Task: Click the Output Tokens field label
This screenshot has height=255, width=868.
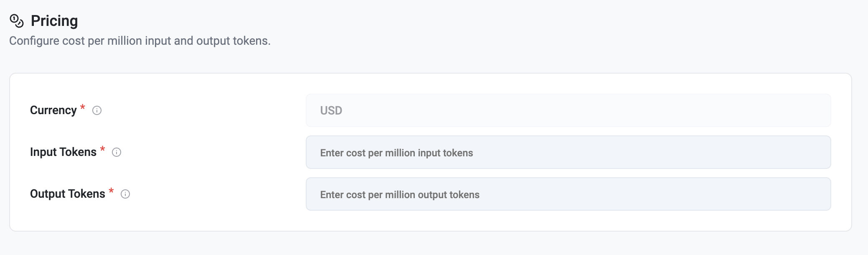Action: (68, 194)
